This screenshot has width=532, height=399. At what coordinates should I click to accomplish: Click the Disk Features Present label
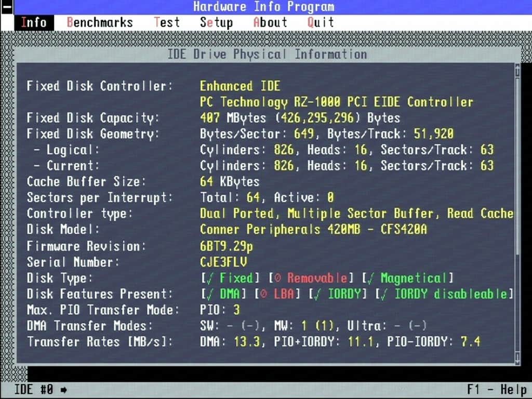[100, 294]
